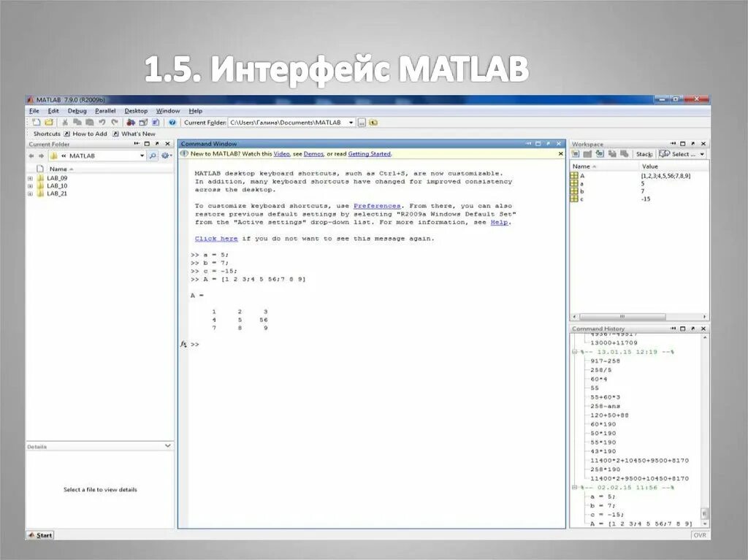Image resolution: width=748 pixels, height=560 pixels.
Task: Click Import data icon in Workspace toolbar
Action: pos(600,154)
